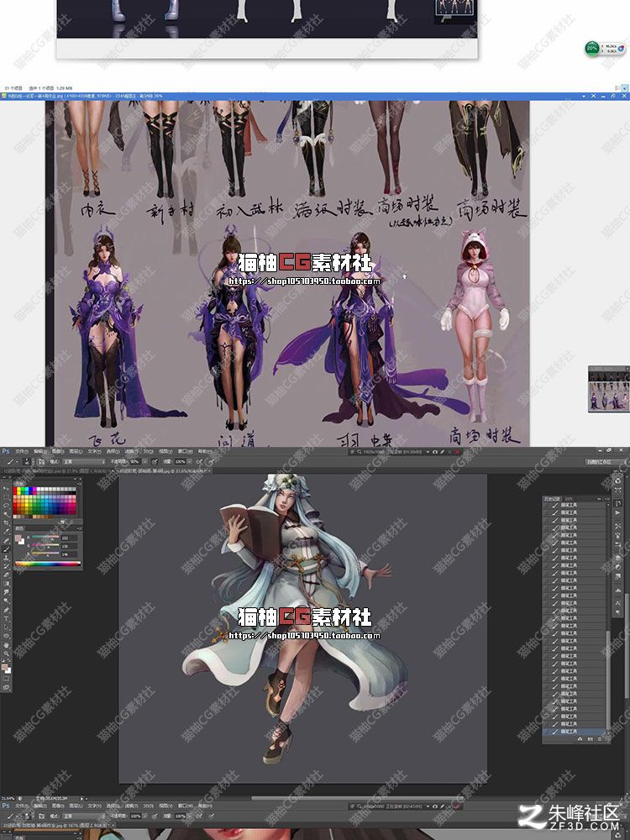Toggle Quick Mask mode
The height and width of the screenshot is (840, 630).
click(x=6, y=678)
